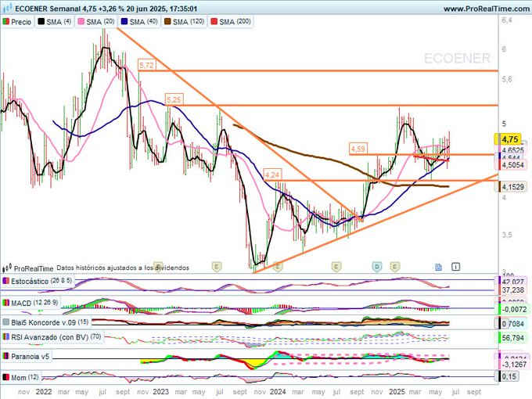Select the 5,72 resistance level label

(146, 65)
